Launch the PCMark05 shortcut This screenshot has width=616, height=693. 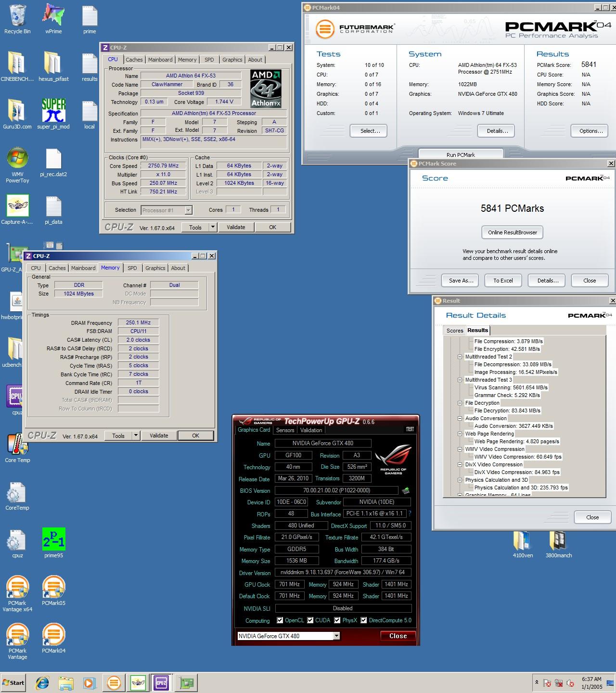pyautogui.click(x=53, y=590)
